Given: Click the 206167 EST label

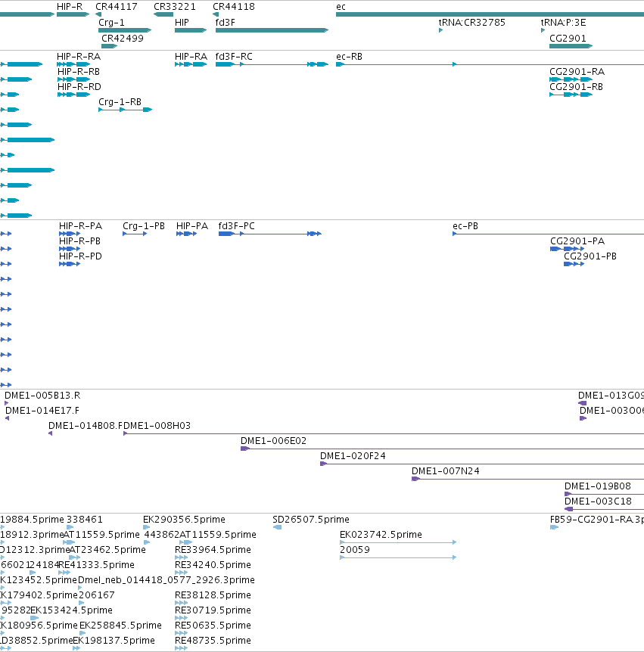Looking at the screenshot, I should 97,595.
